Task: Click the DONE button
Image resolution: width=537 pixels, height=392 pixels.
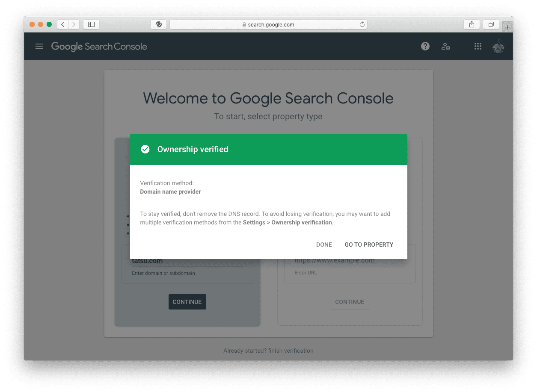Action: pos(324,245)
